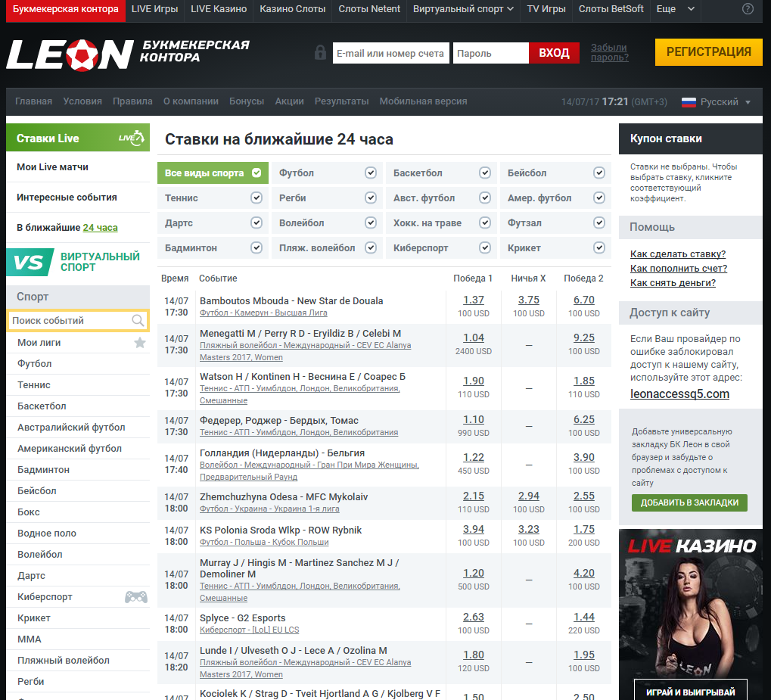The image size is (771, 700).
Task: Open Ставки Live in the sidebar
Action: point(78,138)
